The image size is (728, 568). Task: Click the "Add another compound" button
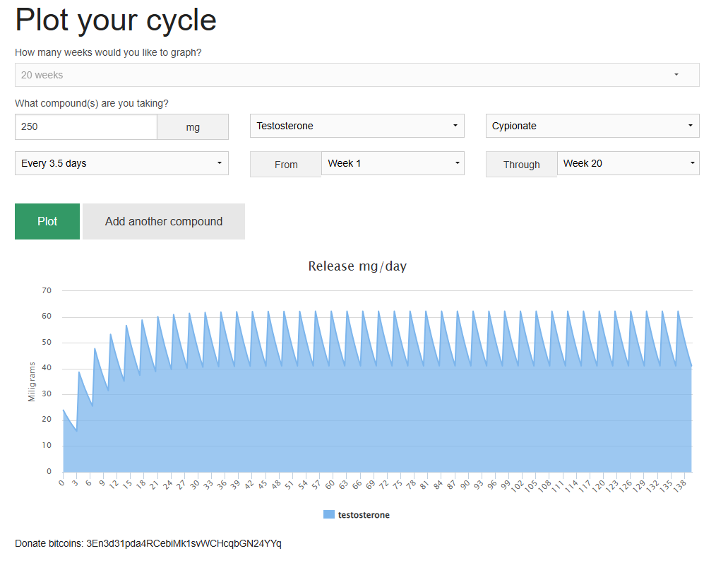pyautogui.click(x=164, y=222)
